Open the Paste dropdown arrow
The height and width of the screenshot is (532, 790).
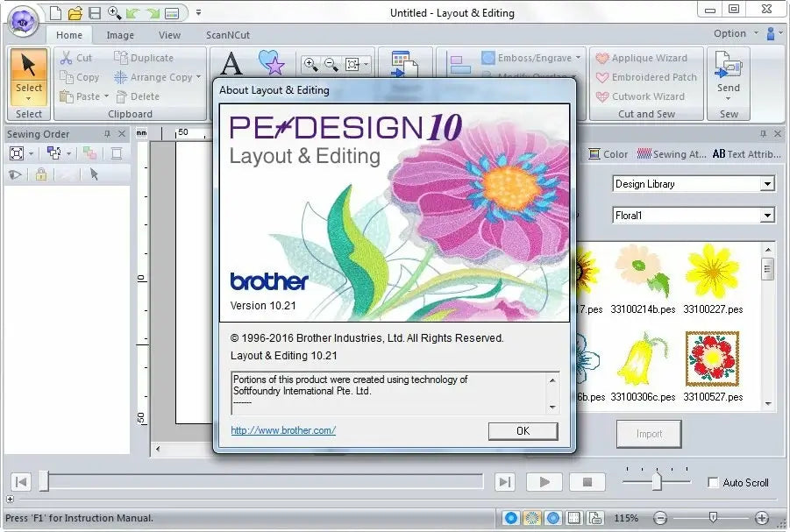click(x=106, y=96)
